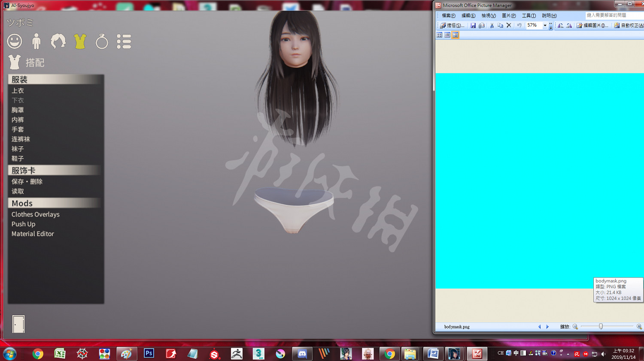Screen dimensions: 644x361
Task: Open the 圖片(P) menu
Action: click(x=509, y=15)
